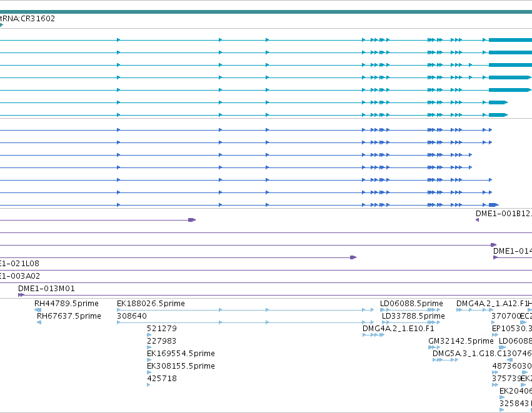The image size is (532, 413).
Task: Select the arrow glyph under EK169554.5prime
Action: (x=149, y=360)
